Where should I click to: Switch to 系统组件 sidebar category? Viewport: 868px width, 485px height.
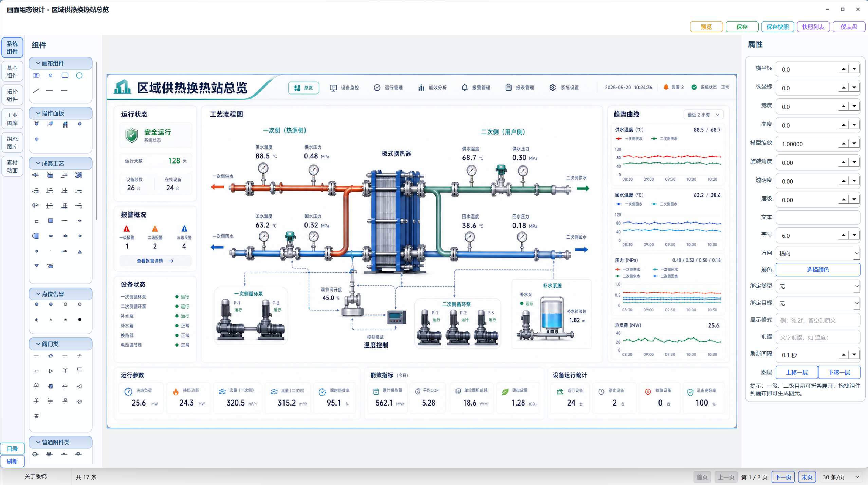coord(12,47)
